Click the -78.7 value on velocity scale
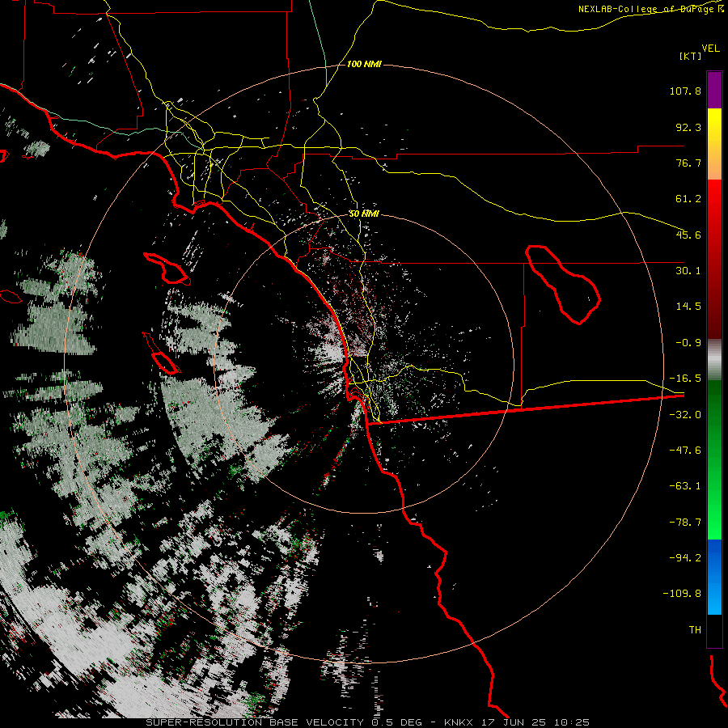The width and height of the screenshot is (728, 728). tap(685, 523)
